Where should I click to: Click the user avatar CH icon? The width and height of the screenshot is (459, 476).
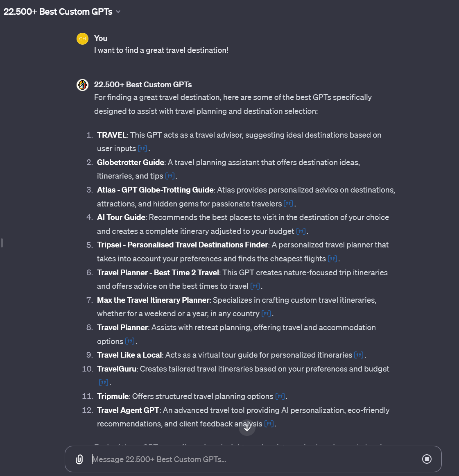82,39
